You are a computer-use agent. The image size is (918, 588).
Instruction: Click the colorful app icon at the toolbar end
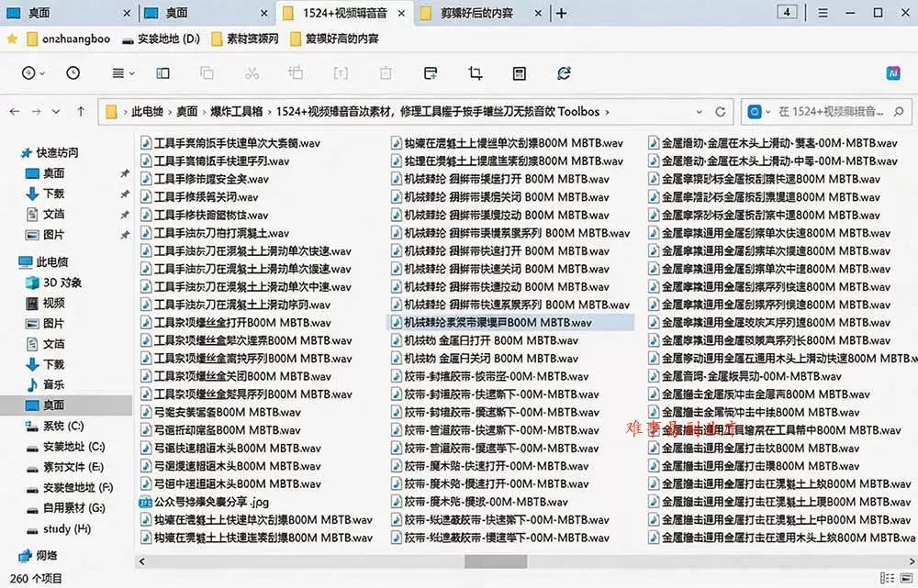(x=893, y=73)
